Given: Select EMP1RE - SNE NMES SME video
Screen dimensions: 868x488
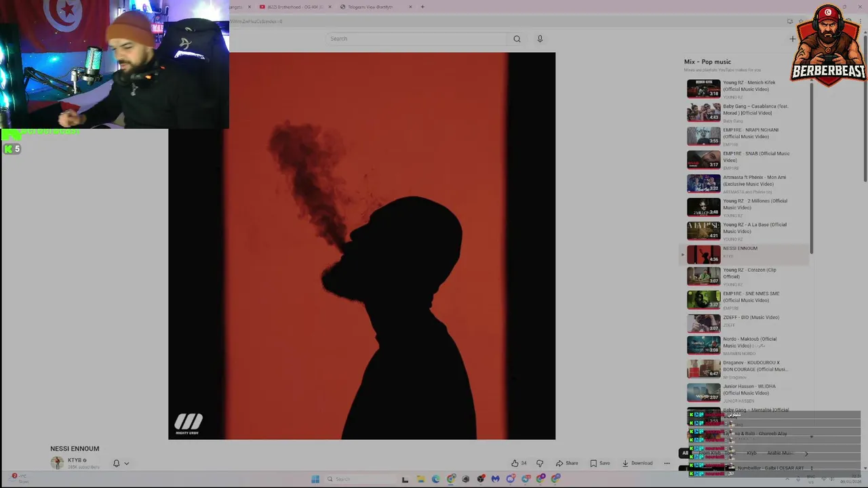Looking at the screenshot, I should pos(745,300).
